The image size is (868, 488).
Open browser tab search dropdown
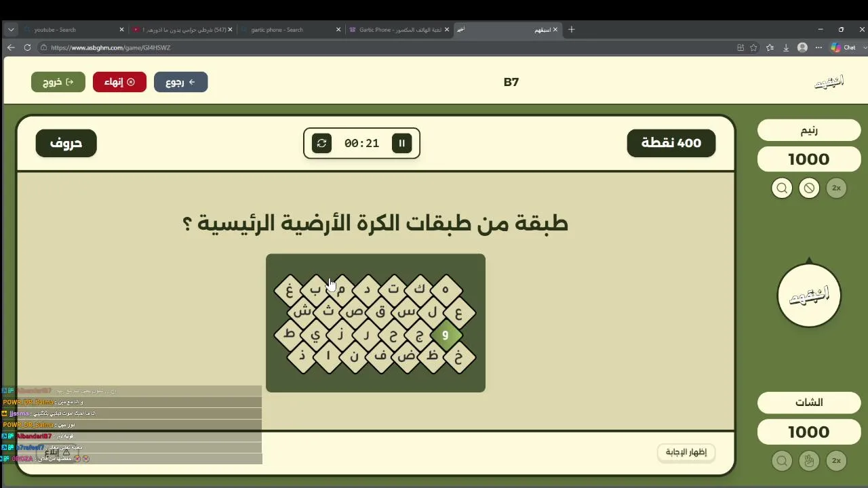tap(11, 30)
